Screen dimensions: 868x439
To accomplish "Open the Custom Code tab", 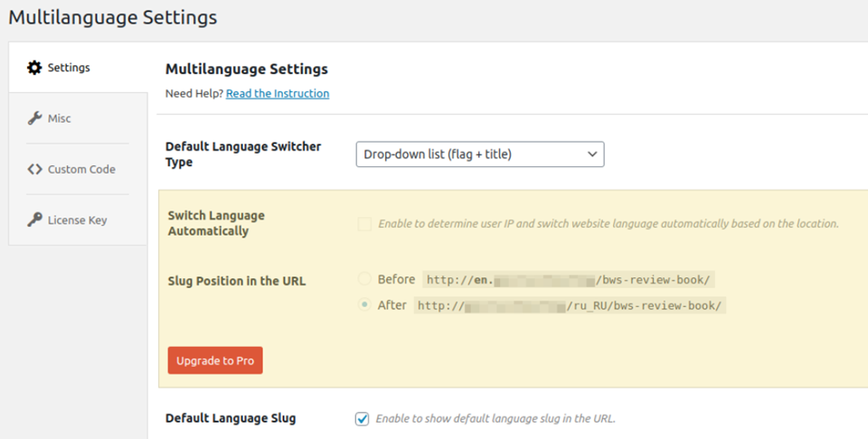I will [x=81, y=169].
